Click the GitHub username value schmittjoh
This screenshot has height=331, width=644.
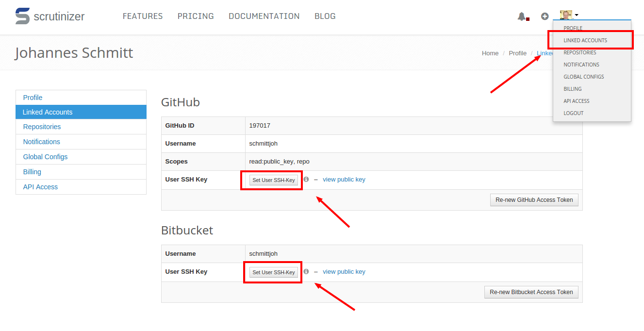(x=264, y=144)
